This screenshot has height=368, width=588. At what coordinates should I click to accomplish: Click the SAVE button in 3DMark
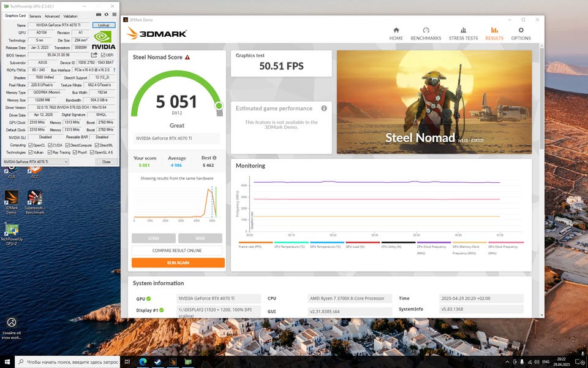coord(200,238)
